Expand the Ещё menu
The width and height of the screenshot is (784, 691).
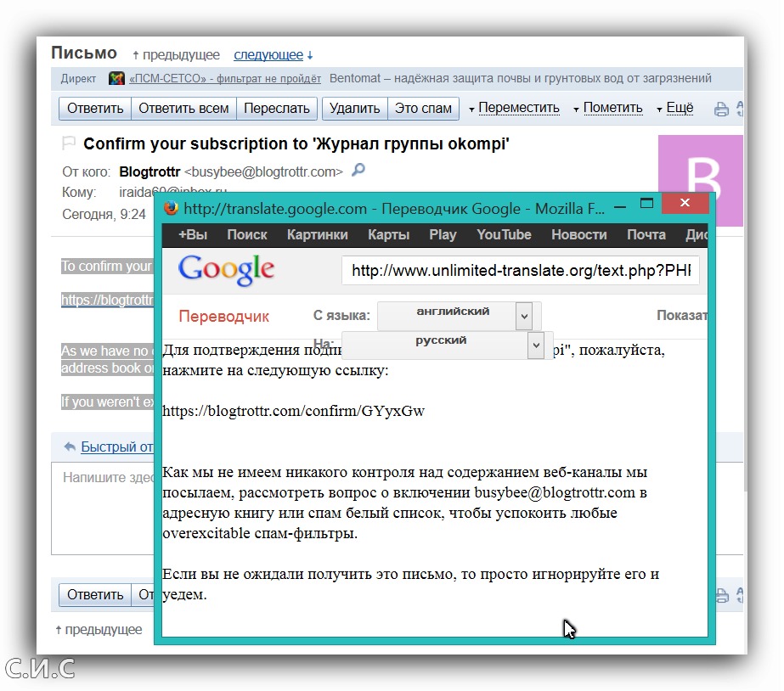point(679,108)
